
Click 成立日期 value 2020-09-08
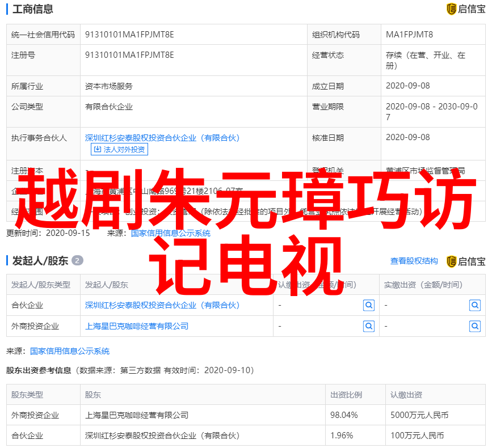(407, 86)
